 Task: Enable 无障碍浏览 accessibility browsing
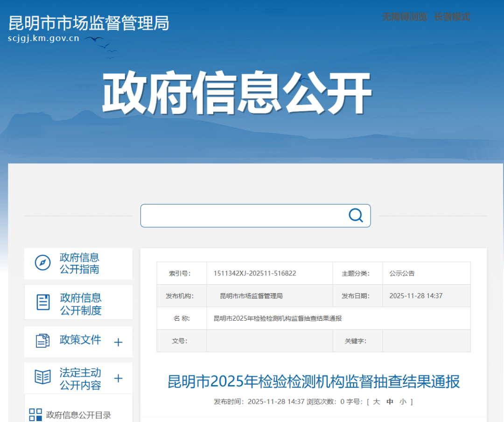[405, 17]
